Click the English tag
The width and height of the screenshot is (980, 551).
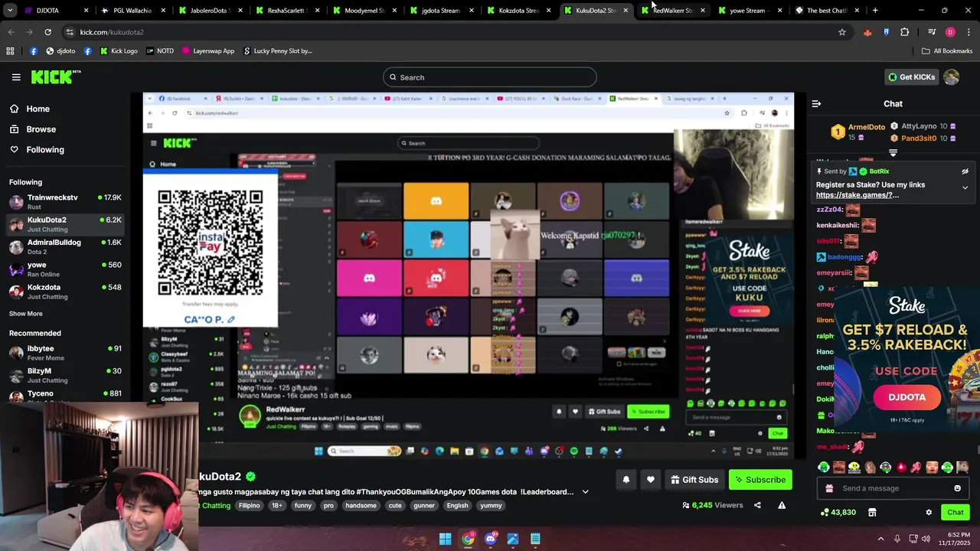coord(457,505)
